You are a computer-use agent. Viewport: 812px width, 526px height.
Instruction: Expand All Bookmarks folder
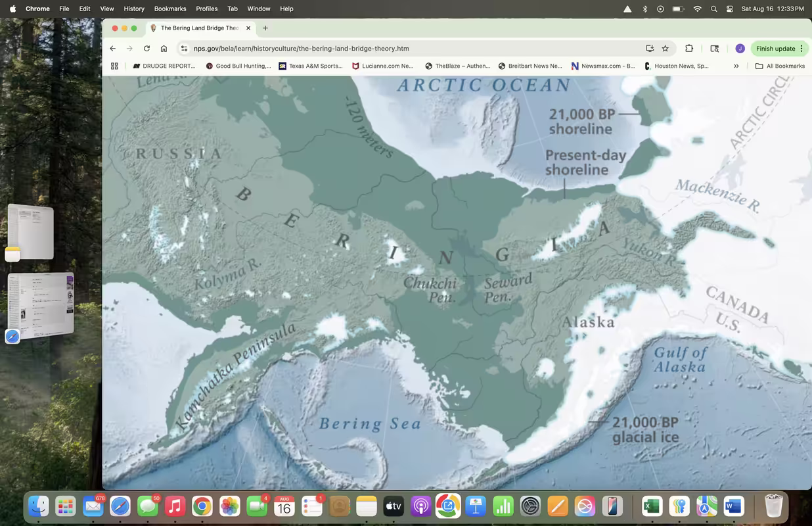pos(780,66)
